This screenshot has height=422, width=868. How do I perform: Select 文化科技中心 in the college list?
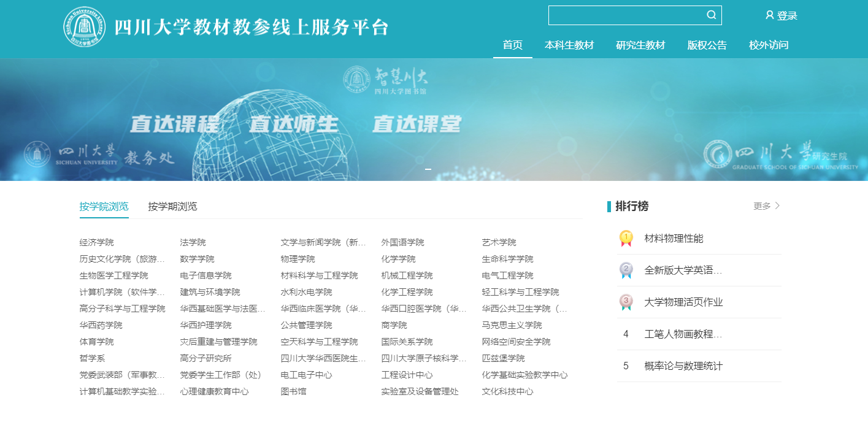[508, 392]
